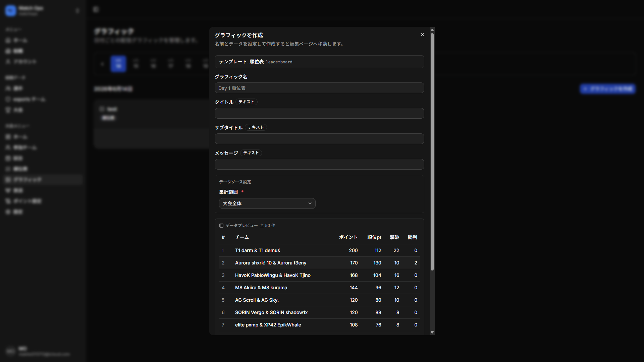The width and height of the screenshot is (644, 362).
Task: Select team T1 darm & T1 demuś
Action: click(258, 250)
